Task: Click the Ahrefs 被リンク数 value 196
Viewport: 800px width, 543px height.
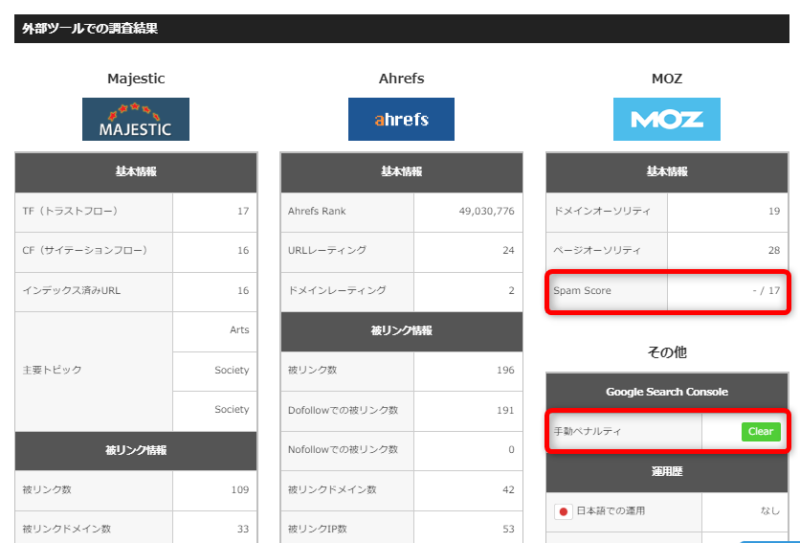Action: 505,370
